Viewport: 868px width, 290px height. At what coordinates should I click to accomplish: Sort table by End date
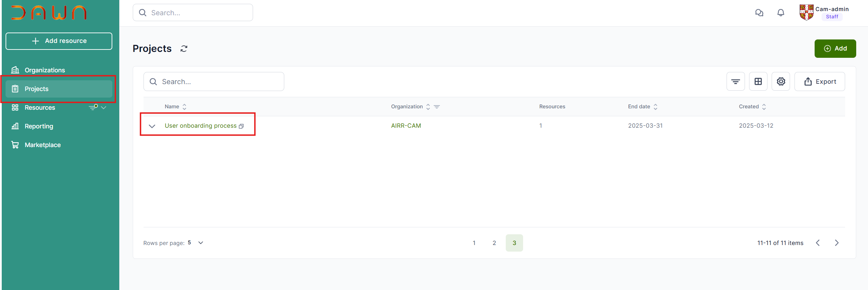tap(655, 107)
